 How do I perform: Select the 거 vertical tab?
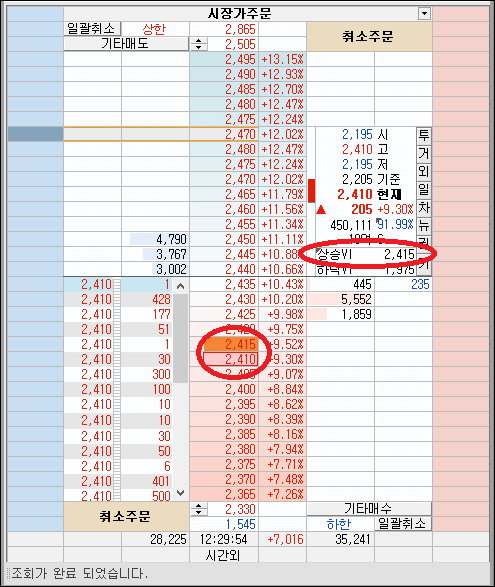[x=423, y=153]
